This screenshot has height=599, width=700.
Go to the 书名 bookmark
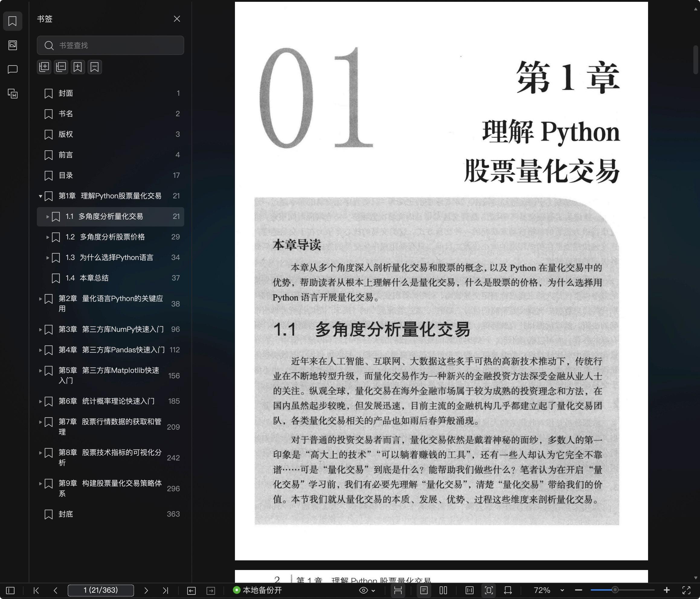[x=111, y=114]
